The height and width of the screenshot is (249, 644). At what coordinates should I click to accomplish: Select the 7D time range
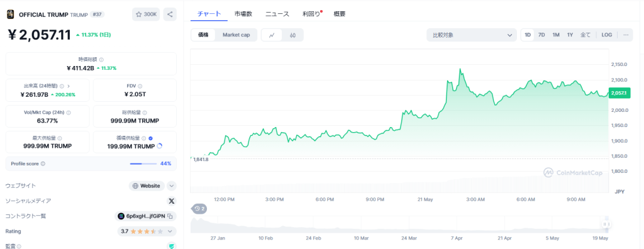[541, 35]
